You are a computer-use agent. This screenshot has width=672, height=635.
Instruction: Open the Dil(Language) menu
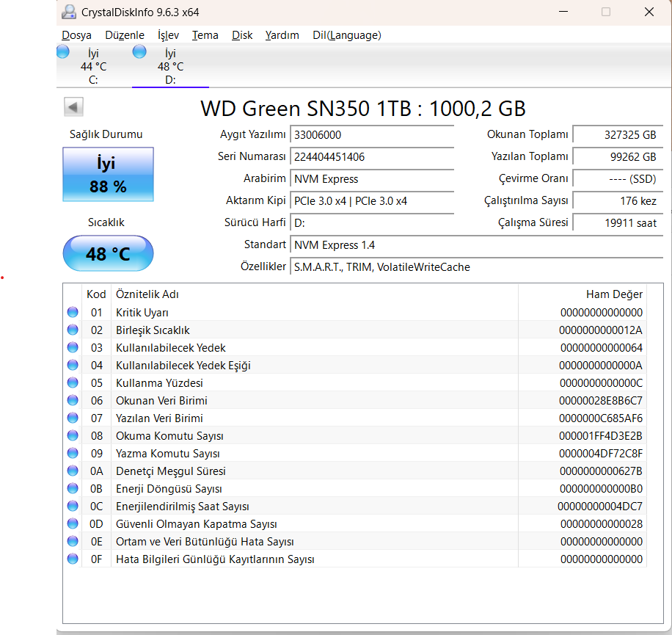click(347, 35)
